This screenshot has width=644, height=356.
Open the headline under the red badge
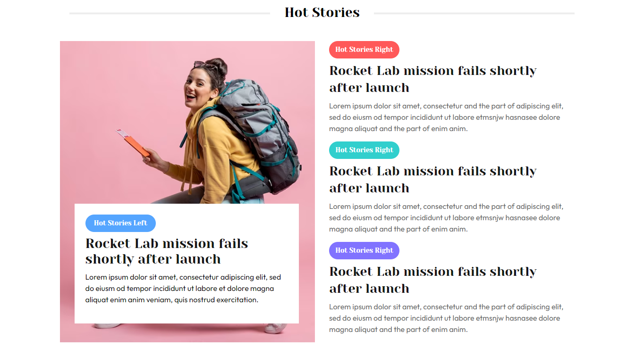(433, 79)
